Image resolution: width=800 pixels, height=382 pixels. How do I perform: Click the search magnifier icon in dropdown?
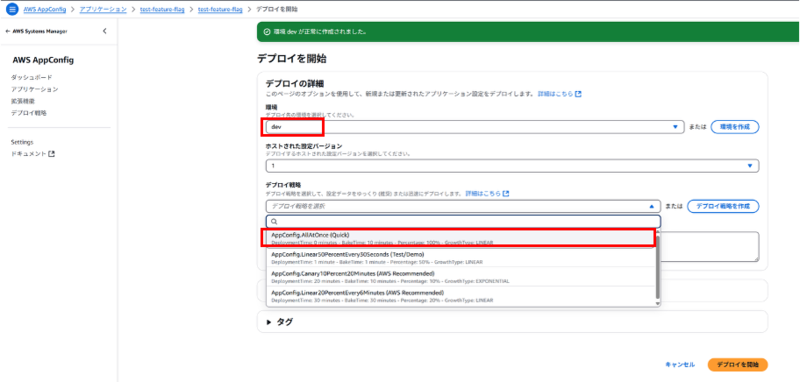tap(273, 221)
